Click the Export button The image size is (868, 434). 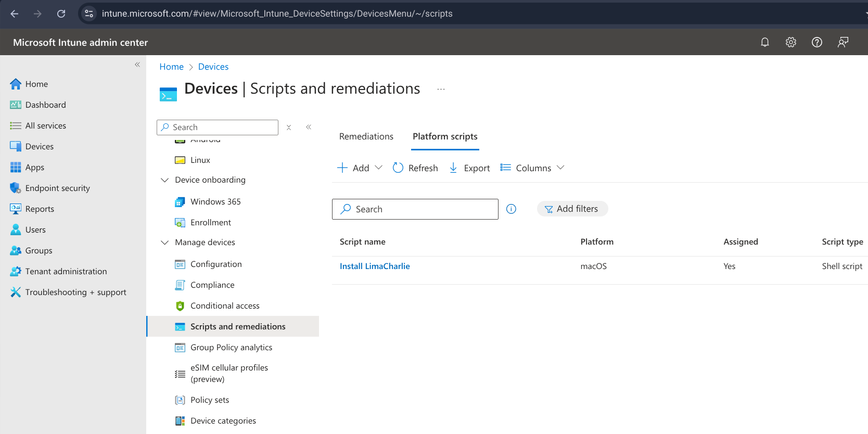469,168
